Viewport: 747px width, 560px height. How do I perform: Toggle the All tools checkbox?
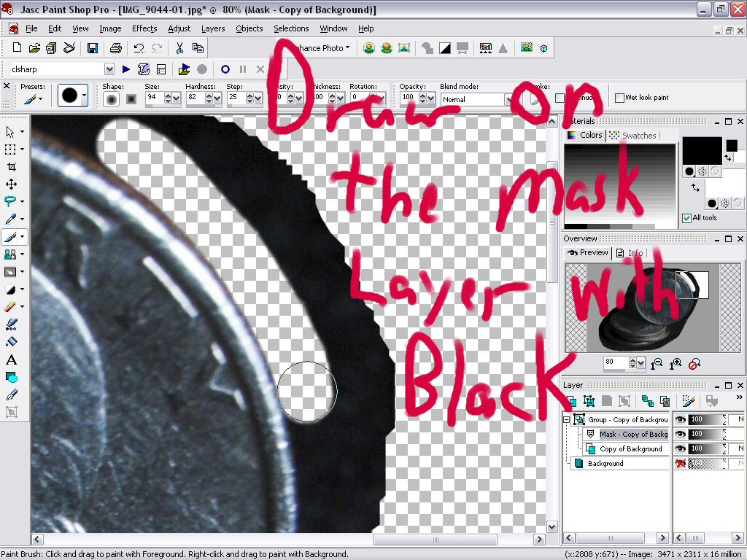(686, 218)
